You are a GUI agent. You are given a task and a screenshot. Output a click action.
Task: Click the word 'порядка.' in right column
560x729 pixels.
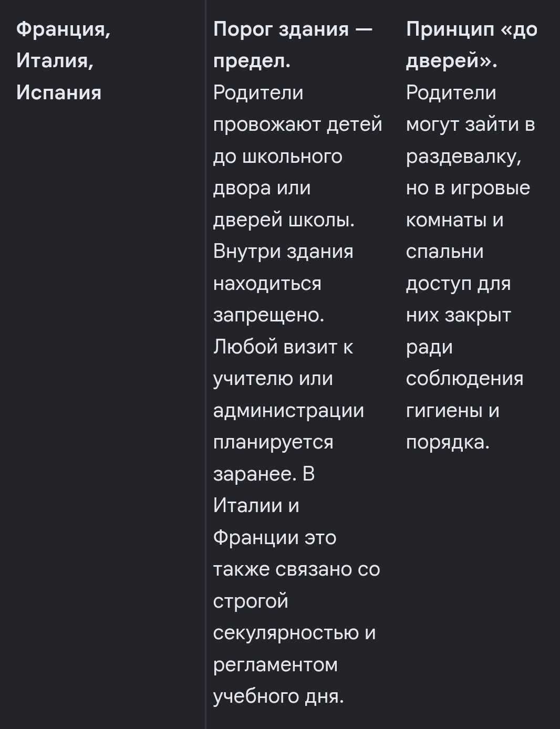[448, 442]
